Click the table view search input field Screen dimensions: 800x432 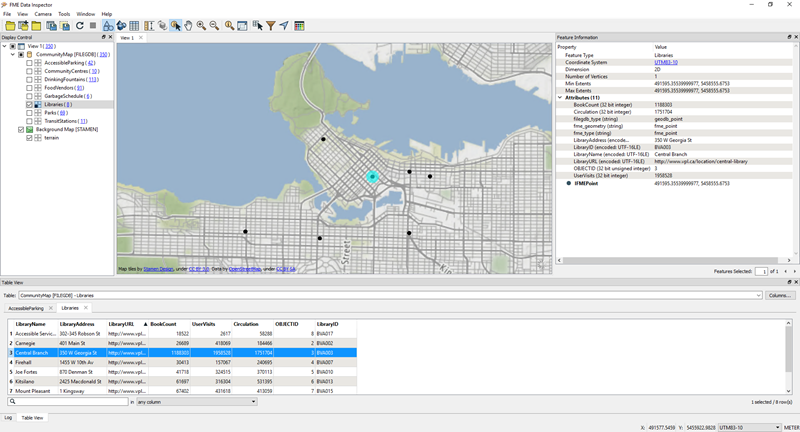[x=68, y=402]
